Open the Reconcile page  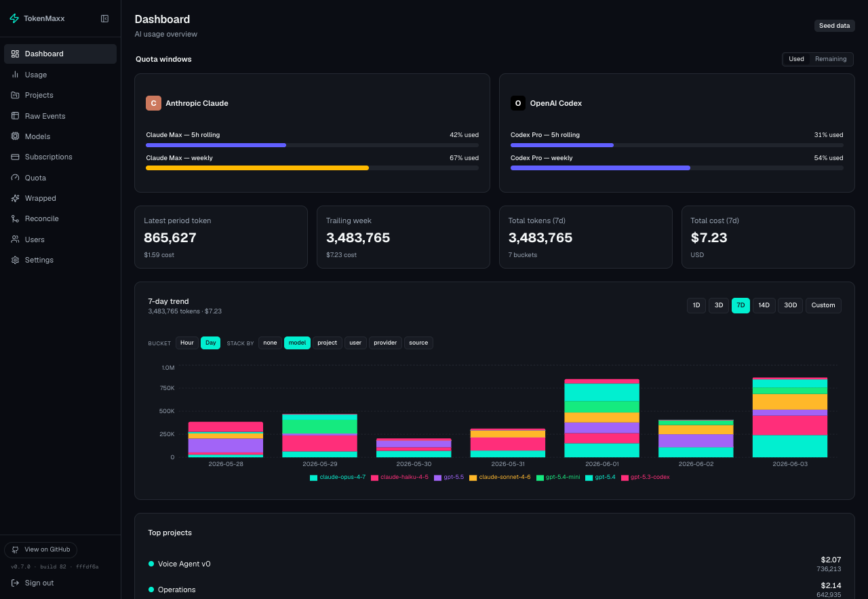(x=60, y=218)
